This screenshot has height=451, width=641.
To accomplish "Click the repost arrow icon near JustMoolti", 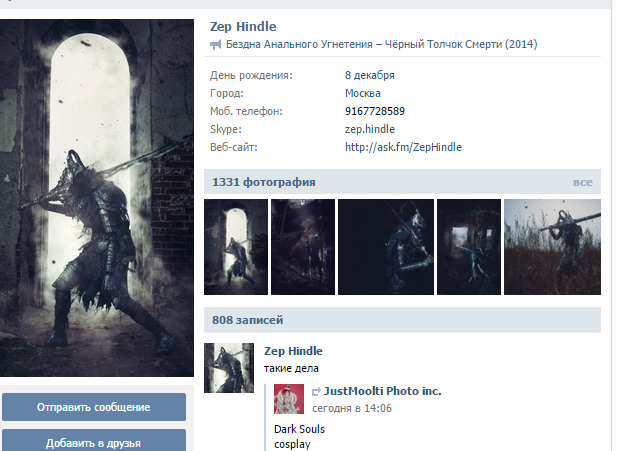I will coord(316,392).
